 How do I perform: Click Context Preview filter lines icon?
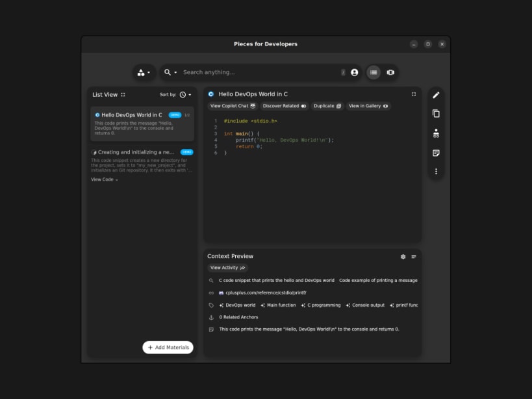pos(414,257)
